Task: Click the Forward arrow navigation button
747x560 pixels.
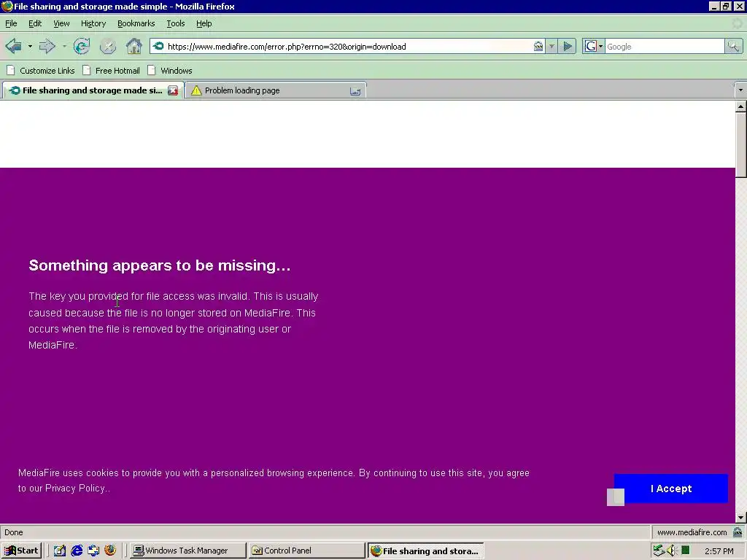Action: pyautogui.click(x=47, y=46)
